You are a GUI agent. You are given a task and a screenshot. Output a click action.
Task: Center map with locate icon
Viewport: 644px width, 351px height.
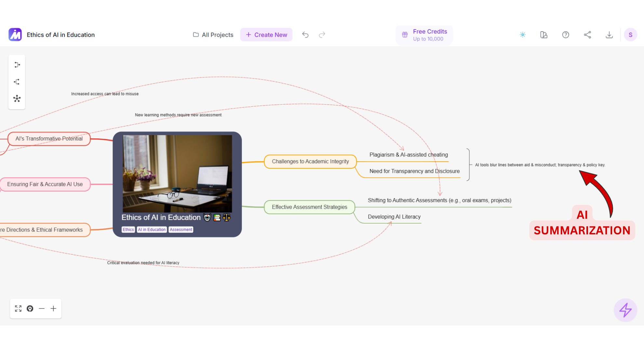(x=30, y=308)
